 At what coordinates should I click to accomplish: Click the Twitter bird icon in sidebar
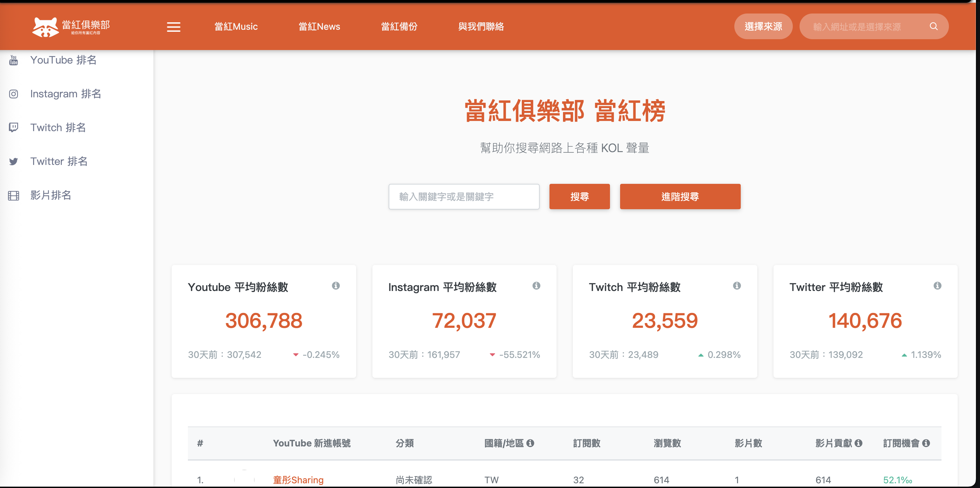pyautogui.click(x=14, y=162)
